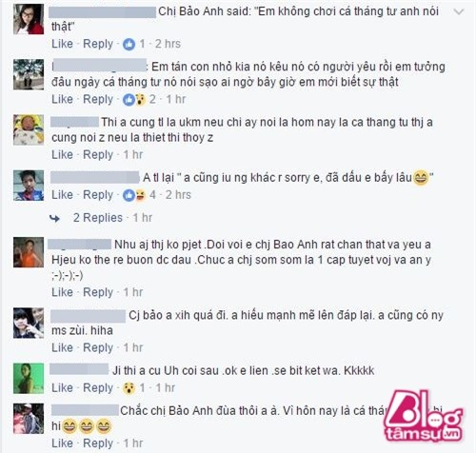Reply to the 'A tl lại' comment

98,195
